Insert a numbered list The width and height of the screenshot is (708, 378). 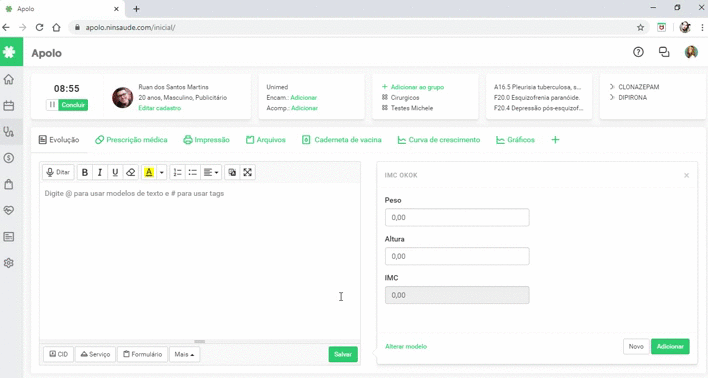177,173
